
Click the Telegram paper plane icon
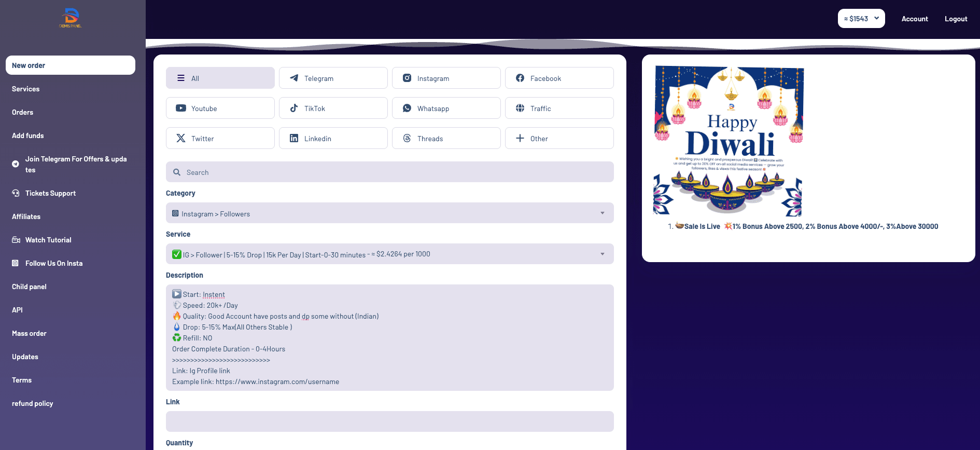click(x=294, y=78)
